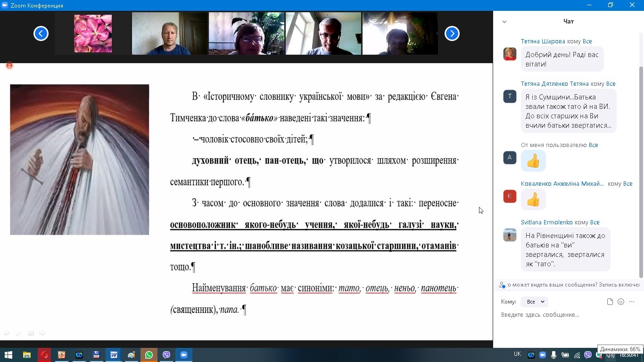Open WhatsApp from the taskbar

click(x=149, y=355)
